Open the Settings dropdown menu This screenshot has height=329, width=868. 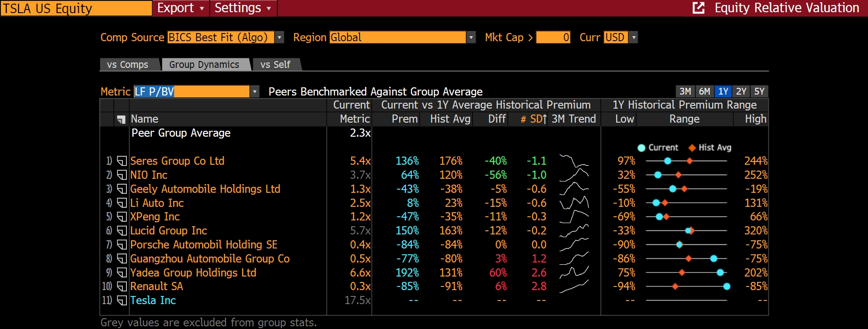pos(243,8)
